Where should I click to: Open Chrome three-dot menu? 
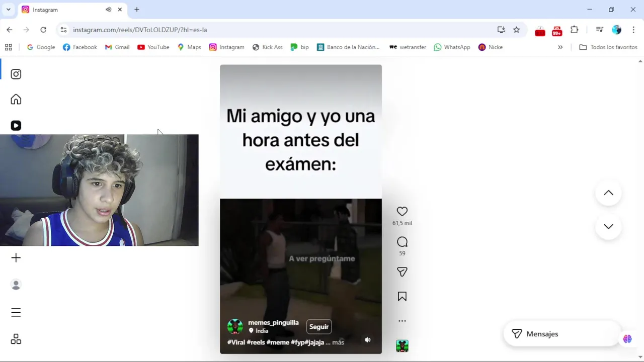[x=633, y=30]
